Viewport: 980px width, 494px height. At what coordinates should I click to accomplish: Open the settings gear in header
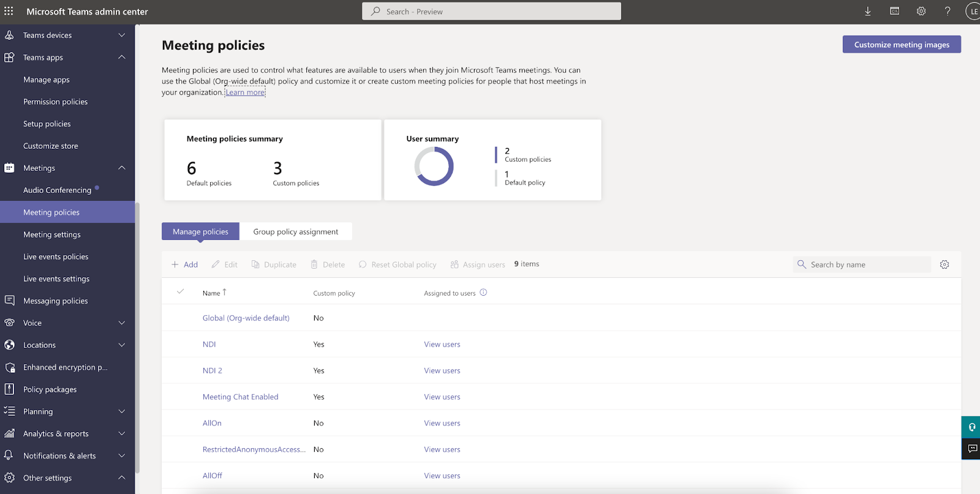pos(921,11)
